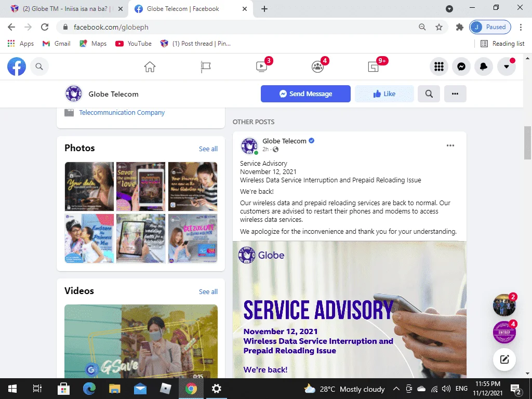Open 'Your data' photo thumbnail
The image size is (532, 399).
[x=89, y=187]
